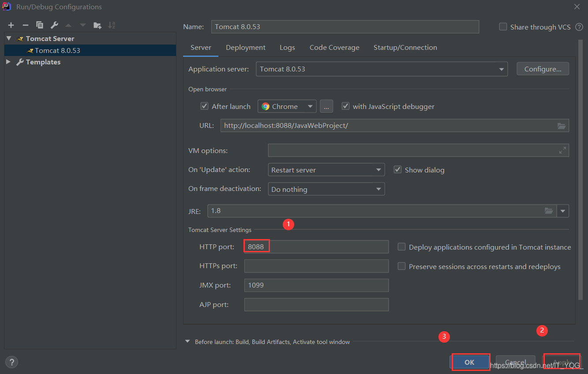Expand the Before launch section

point(187,341)
